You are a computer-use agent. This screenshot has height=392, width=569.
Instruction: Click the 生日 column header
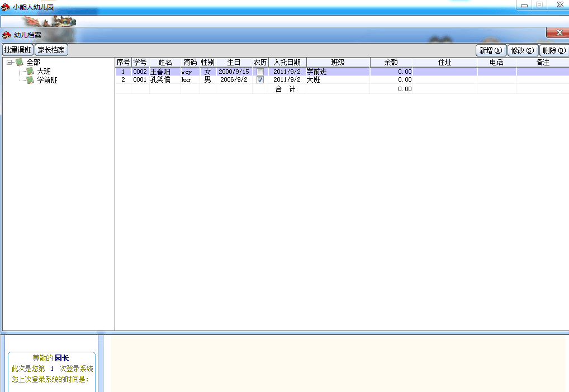point(234,63)
